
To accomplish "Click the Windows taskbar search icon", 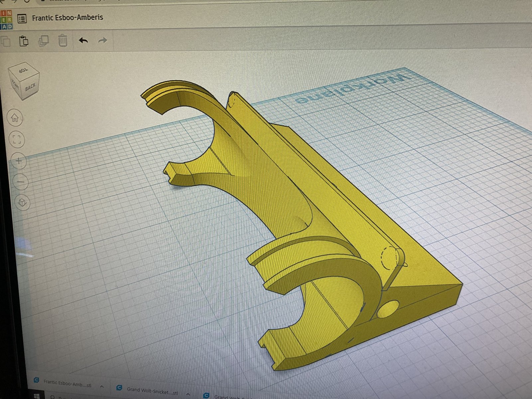I will (x=52, y=397).
